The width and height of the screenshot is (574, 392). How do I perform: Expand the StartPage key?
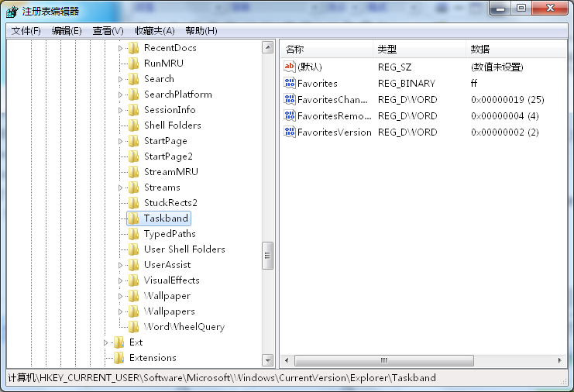click(120, 141)
